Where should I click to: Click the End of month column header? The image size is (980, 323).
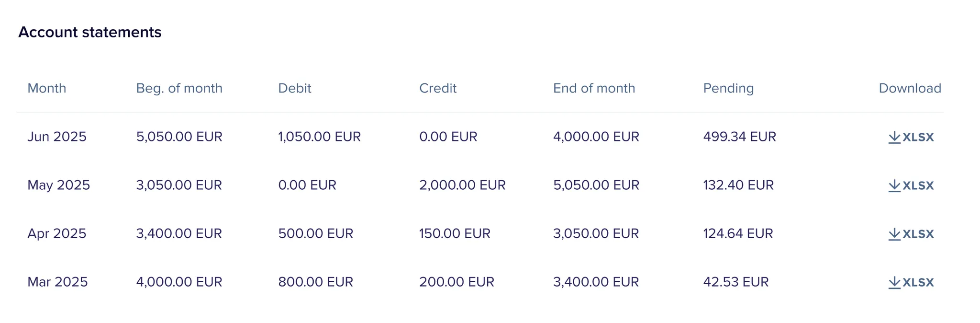click(594, 88)
